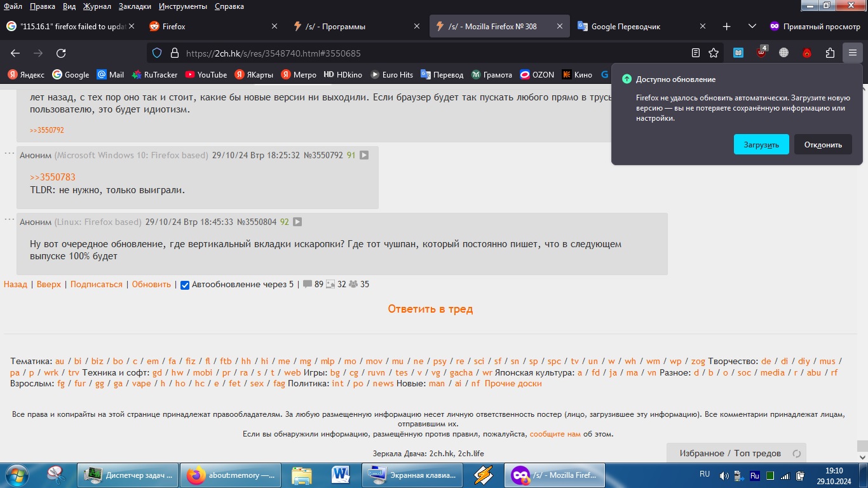Follow reply link >>3550783
This screenshot has width=868, height=488.
point(53,177)
